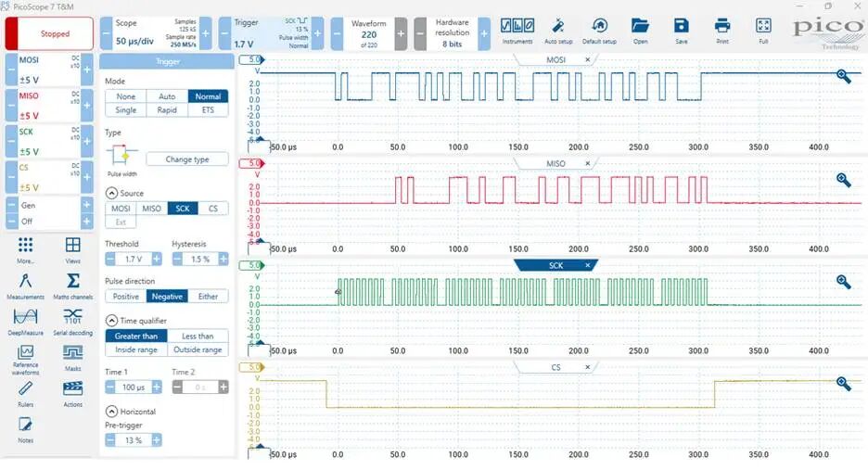Click the pulse width trigger type icon

[x=122, y=156]
